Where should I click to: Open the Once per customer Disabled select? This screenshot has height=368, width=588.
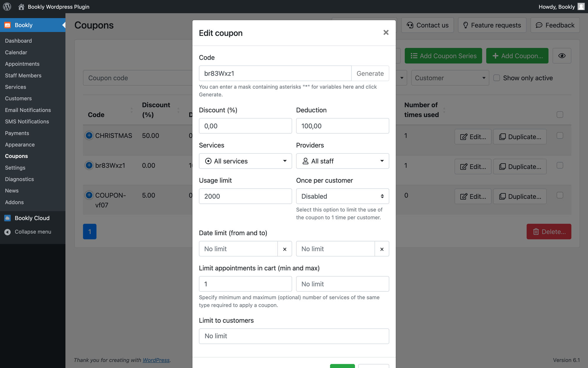pos(343,196)
